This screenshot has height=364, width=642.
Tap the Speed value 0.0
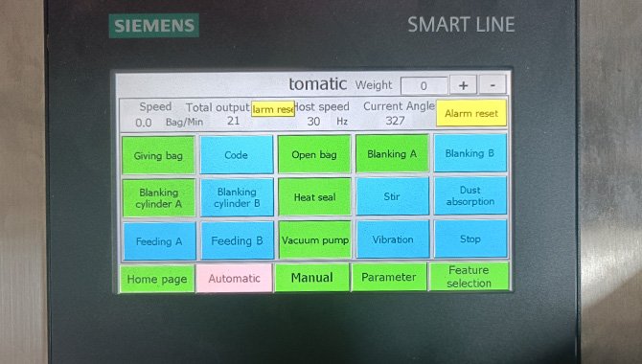(144, 123)
